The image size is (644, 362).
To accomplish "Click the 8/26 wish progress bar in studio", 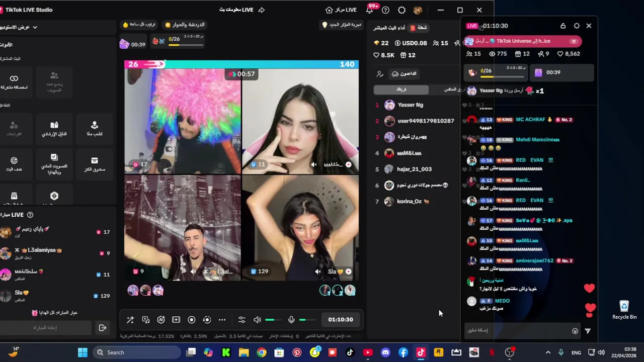I will tap(178, 41).
